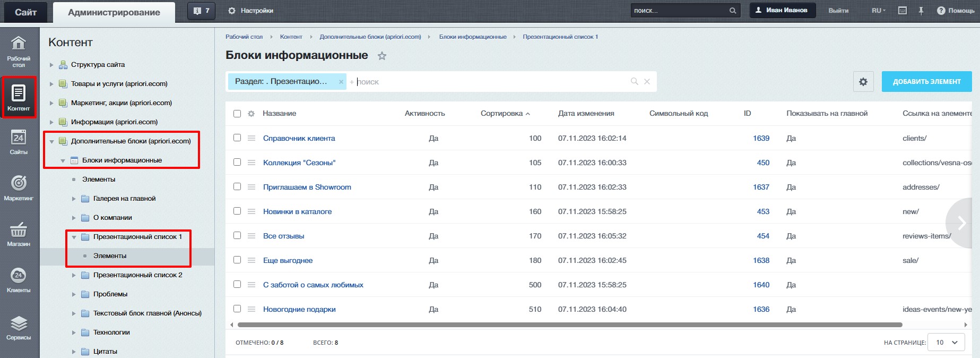
Task: Open the Сервисы sidebar icon
Action: [19, 327]
